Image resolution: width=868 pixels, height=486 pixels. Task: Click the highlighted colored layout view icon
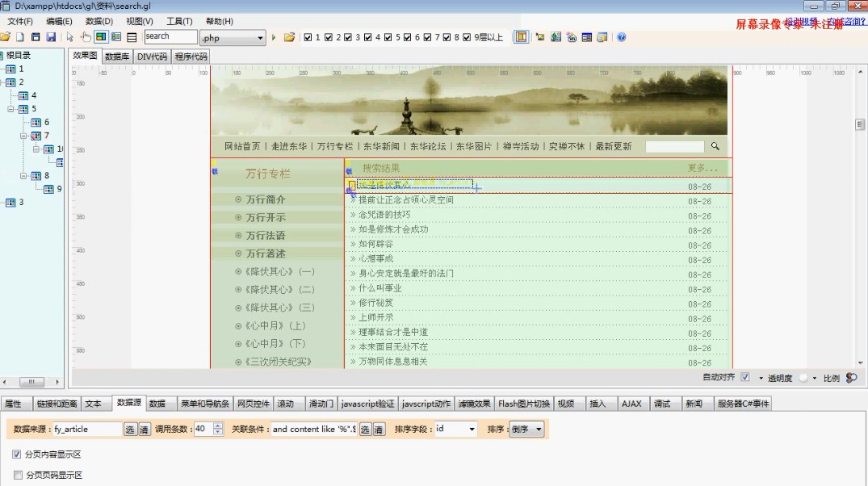tap(101, 37)
